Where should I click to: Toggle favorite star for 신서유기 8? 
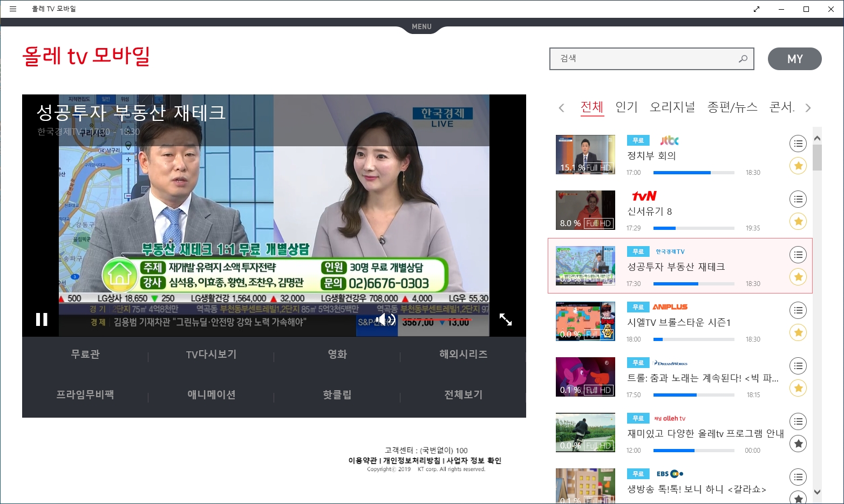pyautogui.click(x=798, y=221)
